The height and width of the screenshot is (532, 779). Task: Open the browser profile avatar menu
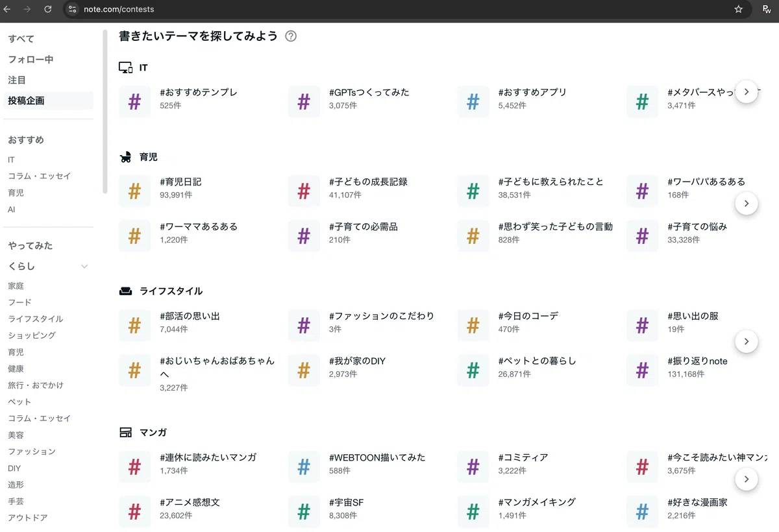tap(767, 9)
